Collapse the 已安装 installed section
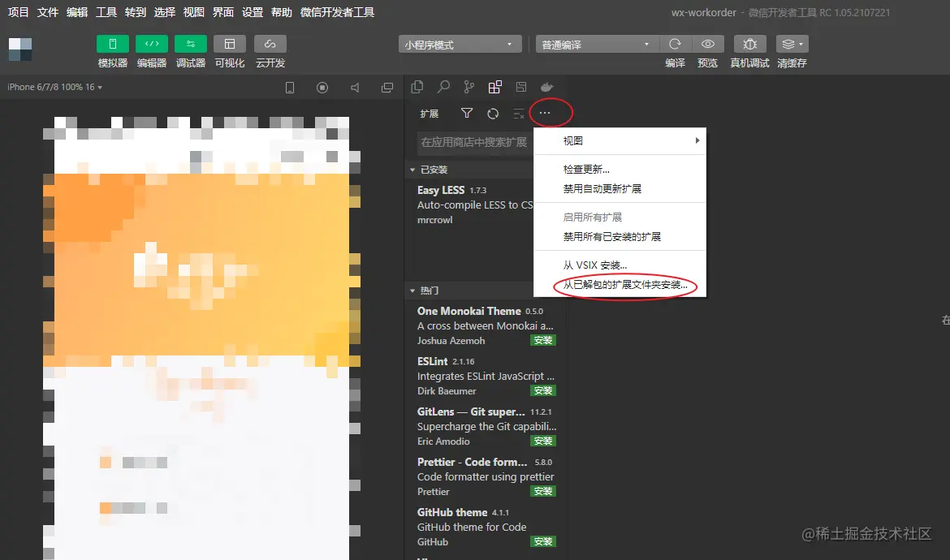Screen dimensions: 950x560 click(x=469, y=170)
